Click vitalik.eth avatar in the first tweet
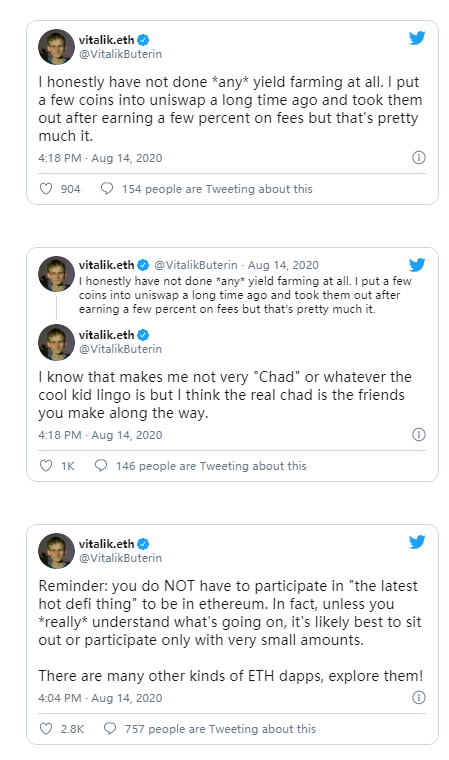The height and width of the screenshot is (760, 449). point(56,47)
